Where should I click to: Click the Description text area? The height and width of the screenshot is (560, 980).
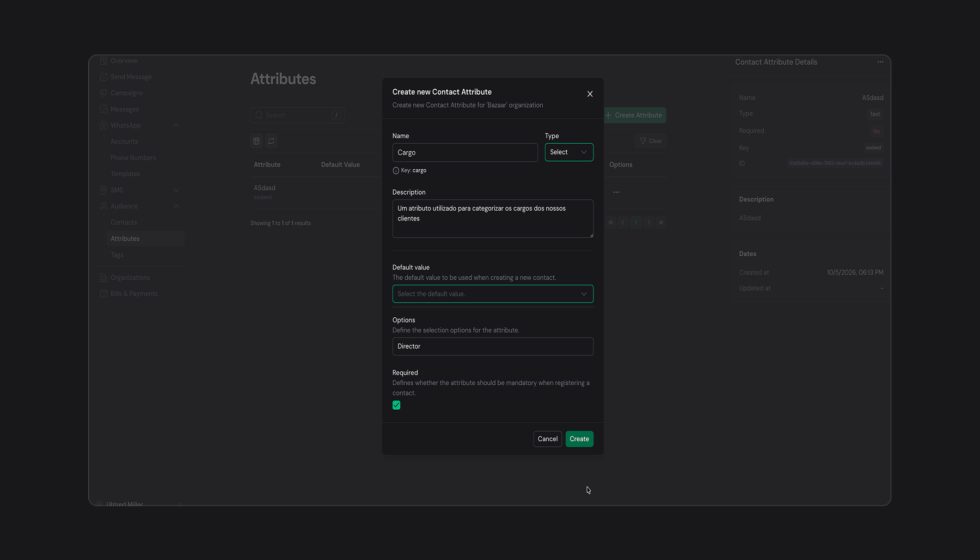click(493, 218)
